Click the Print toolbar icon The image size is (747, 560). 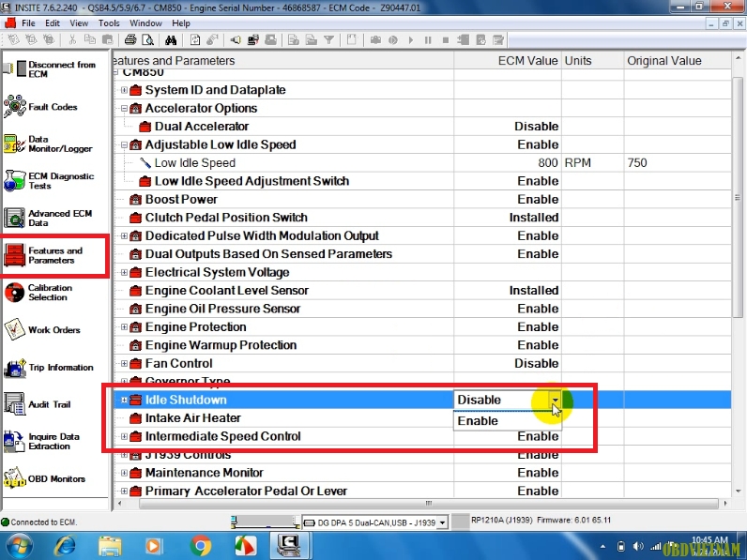pos(130,40)
